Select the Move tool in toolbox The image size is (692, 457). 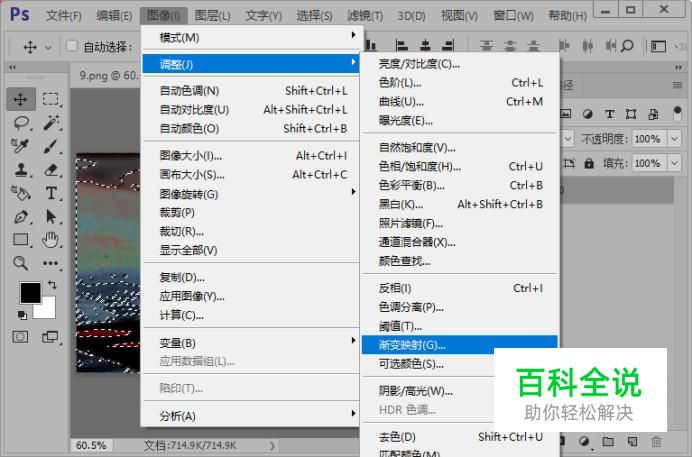click(20, 99)
